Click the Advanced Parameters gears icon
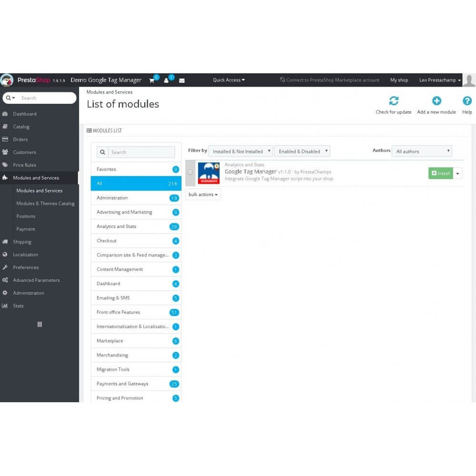Screen dimensions: 476x476 (x=5, y=280)
